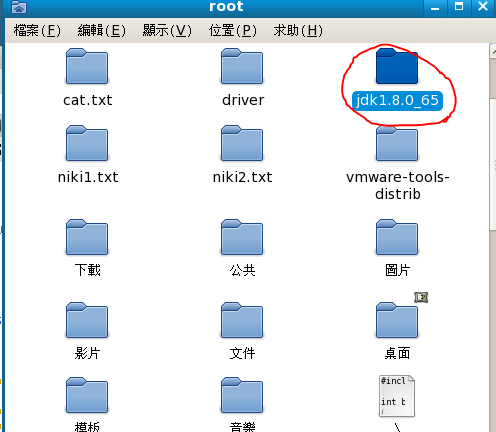This screenshot has height=432, width=496.
Task: Select the niki1.txt folder icon
Action: coord(87,143)
